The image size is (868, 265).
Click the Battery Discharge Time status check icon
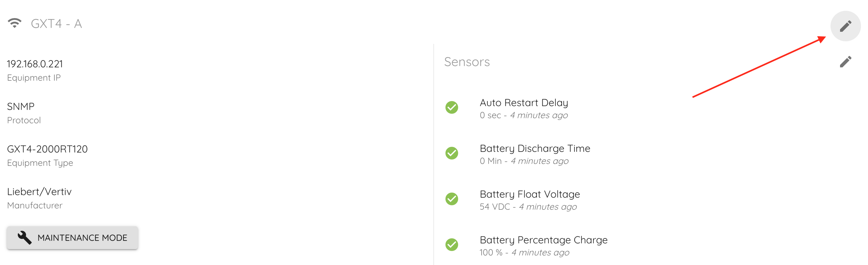click(451, 153)
